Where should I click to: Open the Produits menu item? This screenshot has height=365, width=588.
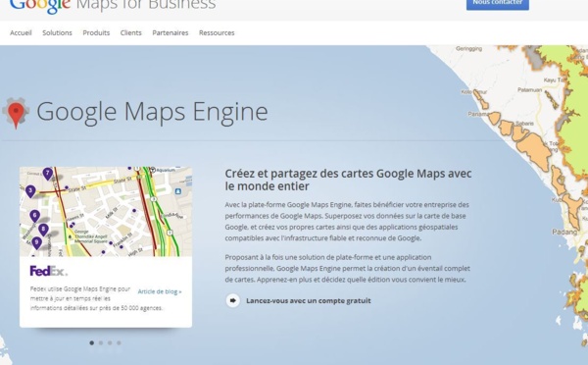click(96, 32)
